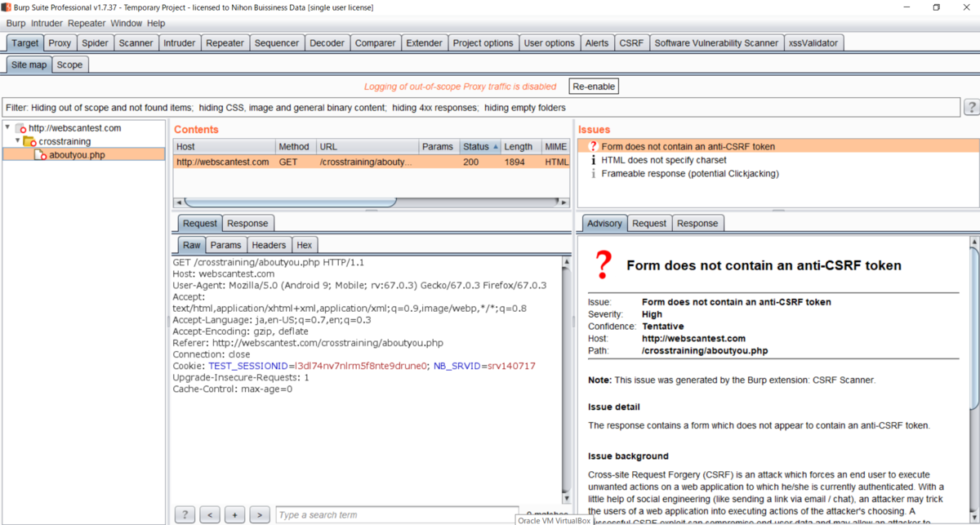Click the site map filter bar

tap(481, 107)
